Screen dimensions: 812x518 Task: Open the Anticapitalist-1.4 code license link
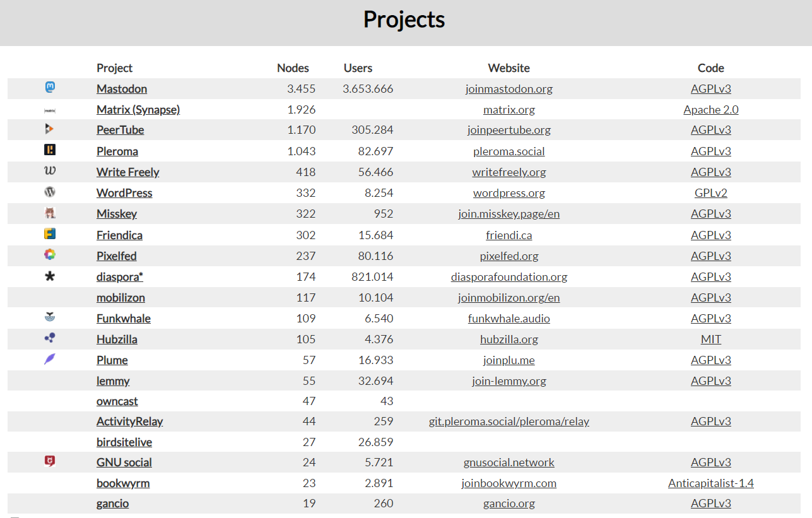point(711,483)
